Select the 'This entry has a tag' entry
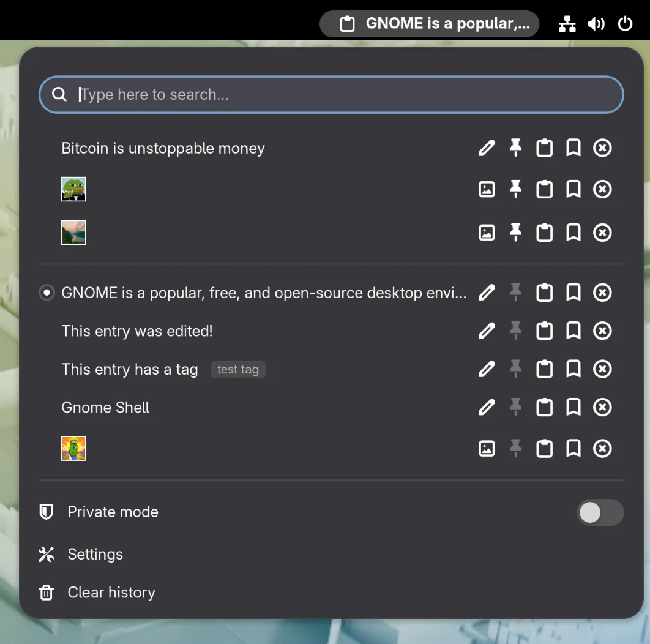 (130, 369)
